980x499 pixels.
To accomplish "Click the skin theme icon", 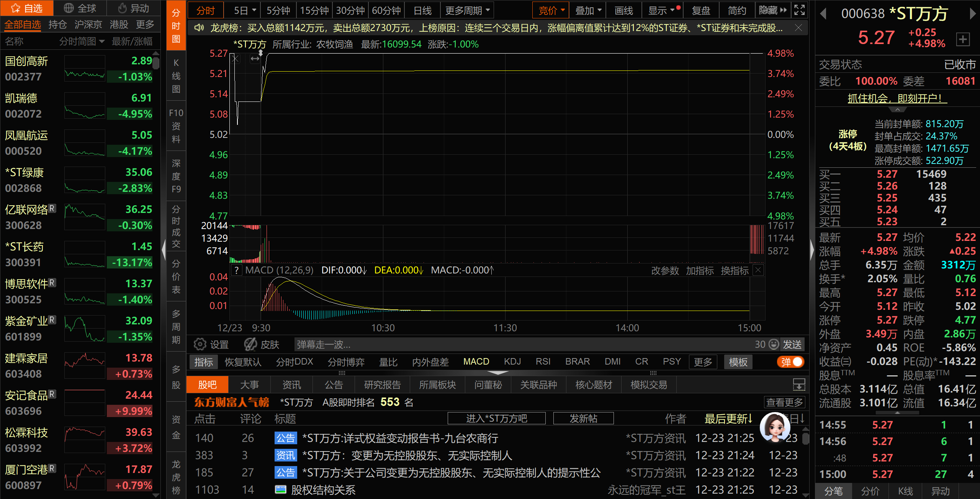I will pyautogui.click(x=250, y=344).
